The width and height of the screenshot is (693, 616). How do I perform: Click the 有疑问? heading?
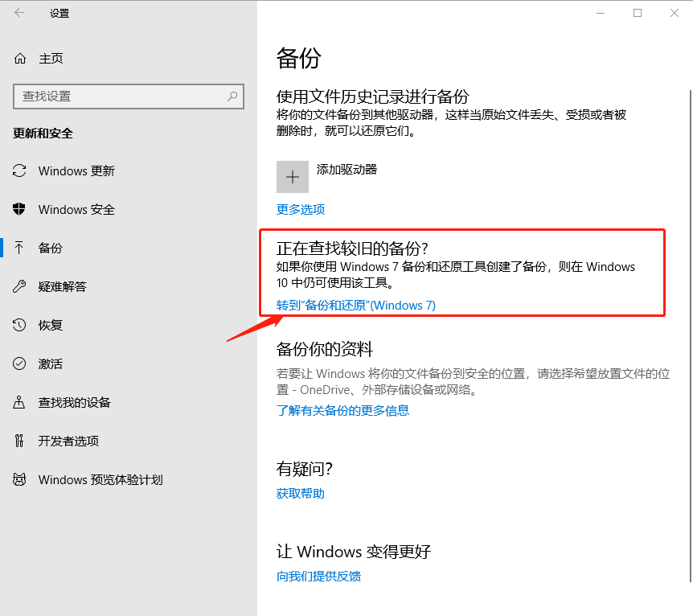(304, 469)
